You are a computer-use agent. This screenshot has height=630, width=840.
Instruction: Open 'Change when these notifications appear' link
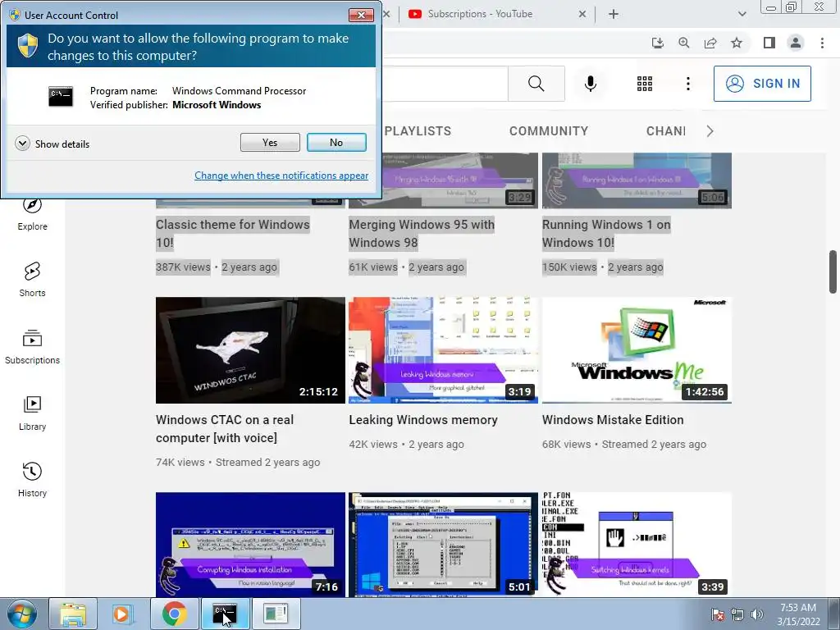281,176
